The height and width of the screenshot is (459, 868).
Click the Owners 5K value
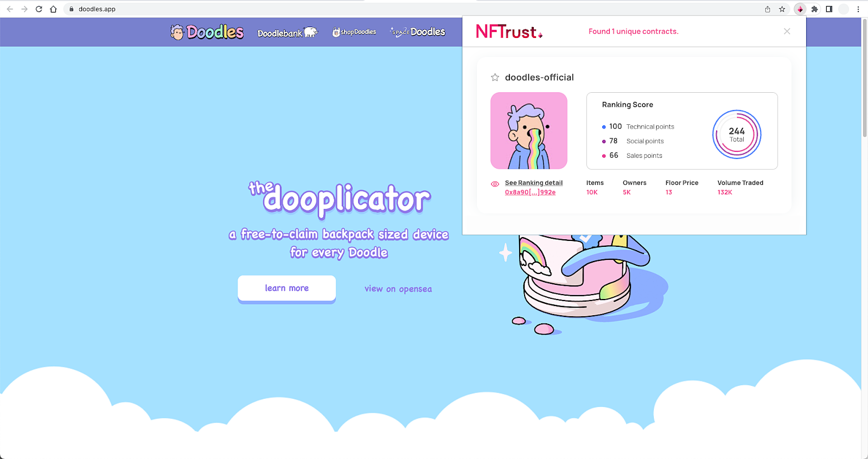627,192
